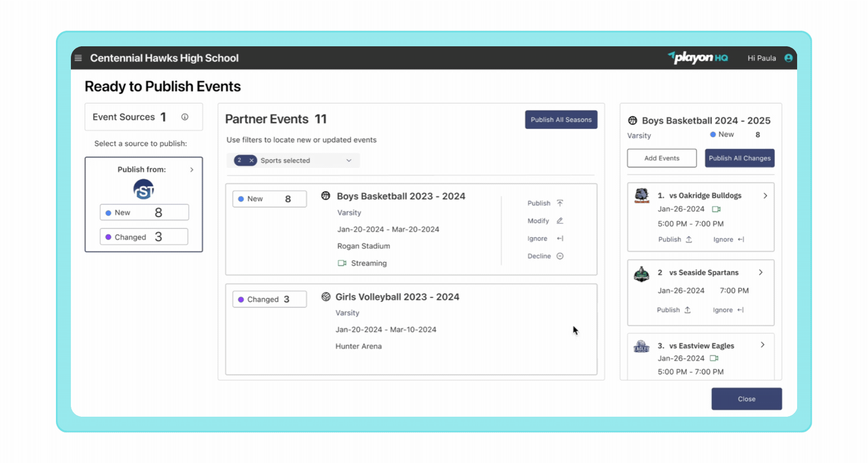868x463 pixels.
Task: Click the Publish All Changes button
Action: click(x=739, y=158)
